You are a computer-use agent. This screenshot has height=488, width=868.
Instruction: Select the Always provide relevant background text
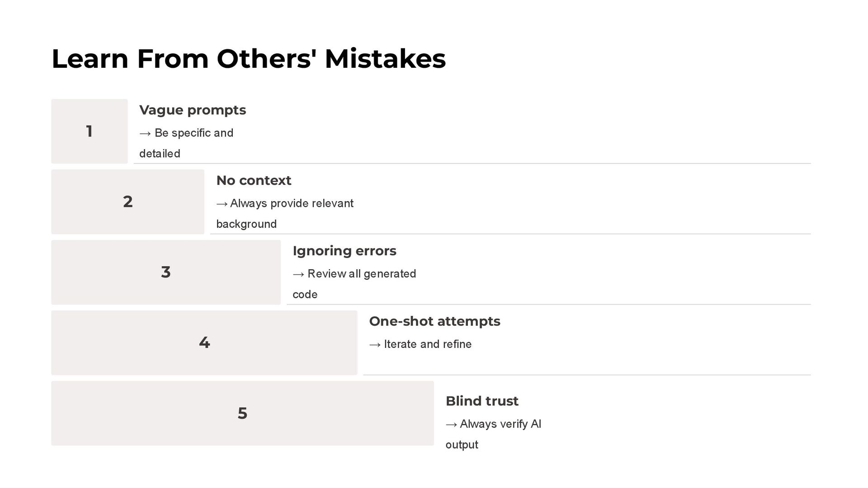pyautogui.click(x=285, y=213)
